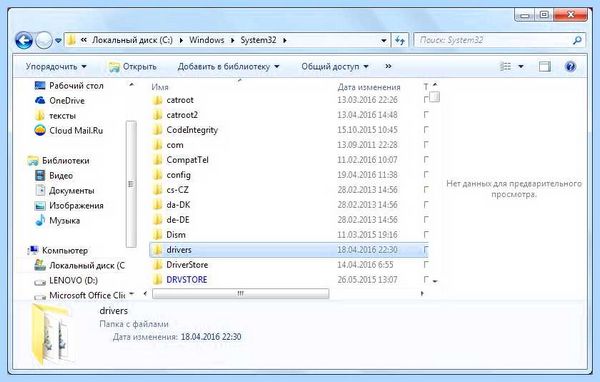Select the DRVSTORE folder

[187, 279]
